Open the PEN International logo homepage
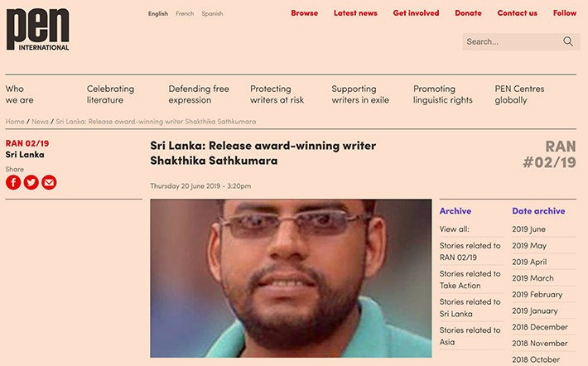588x366 pixels. click(x=38, y=30)
